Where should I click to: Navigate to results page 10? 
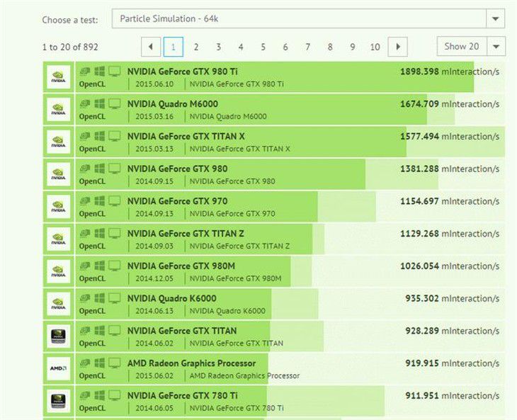click(x=375, y=47)
